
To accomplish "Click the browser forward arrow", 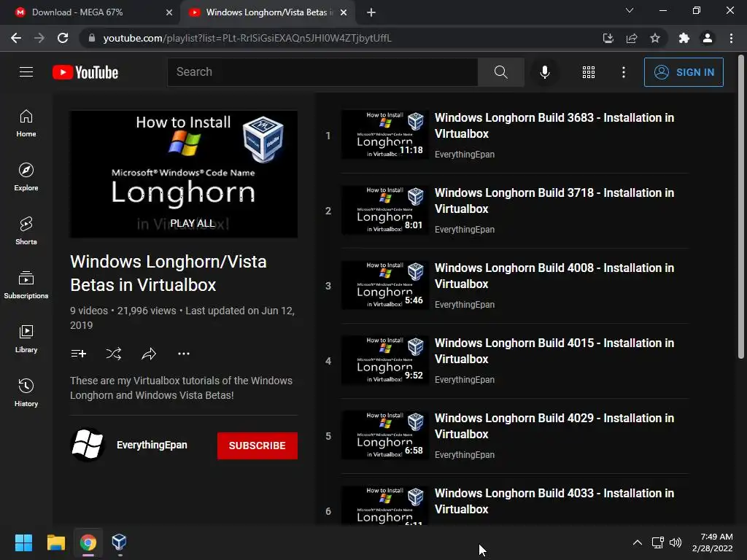I will click(39, 38).
